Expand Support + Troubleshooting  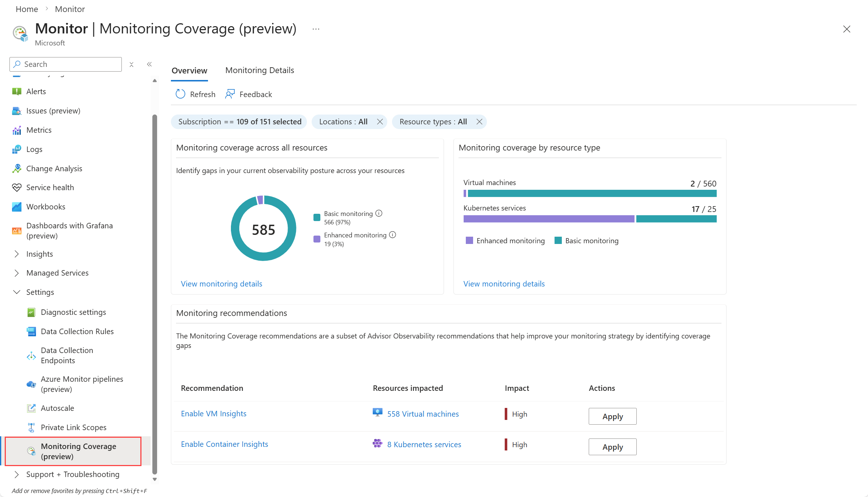coord(73,474)
